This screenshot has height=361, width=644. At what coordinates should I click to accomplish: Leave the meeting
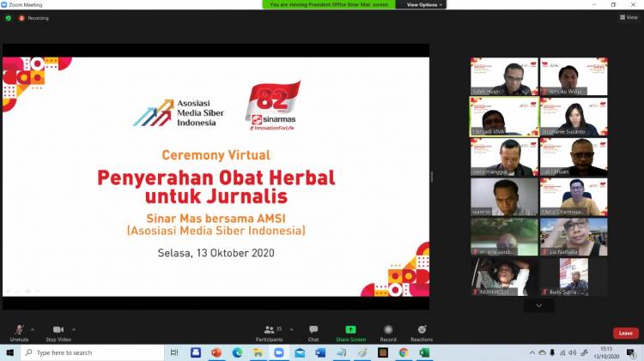pyautogui.click(x=625, y=333)
